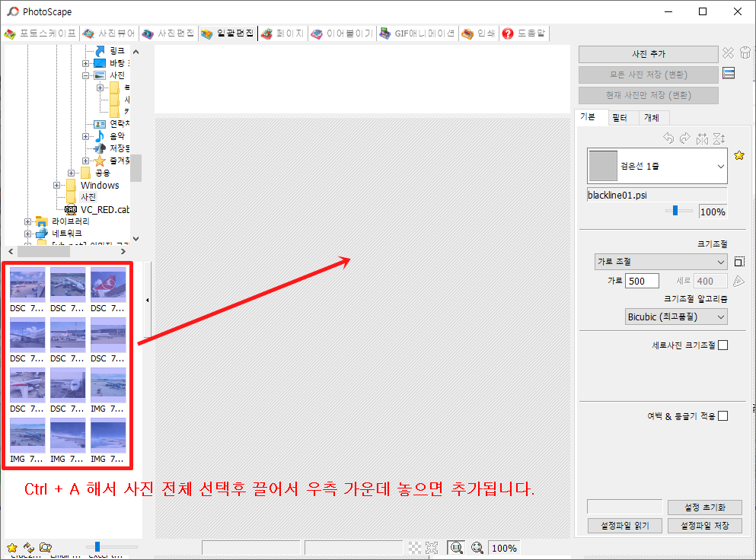Click the flip vertical icon
The image size is (756, 560).
coord(719,138)
